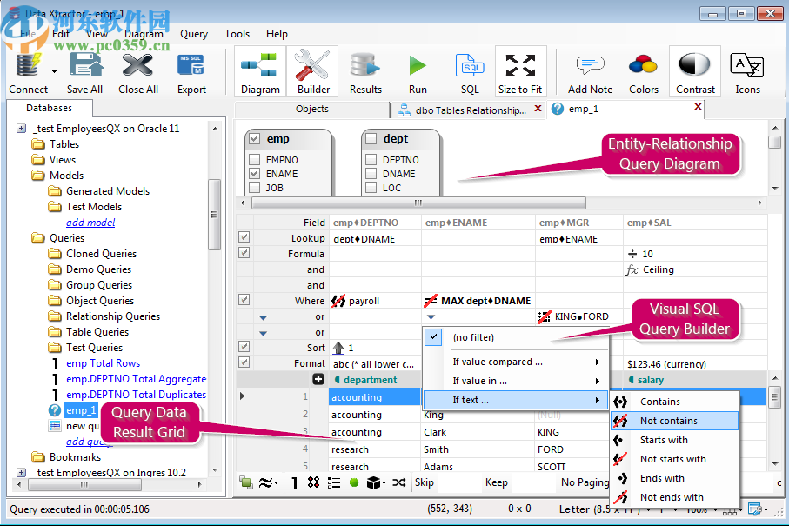789x532 pixels.
Task: Click the bold number 1 icon in grid toolbar
Action: [294, 482]
